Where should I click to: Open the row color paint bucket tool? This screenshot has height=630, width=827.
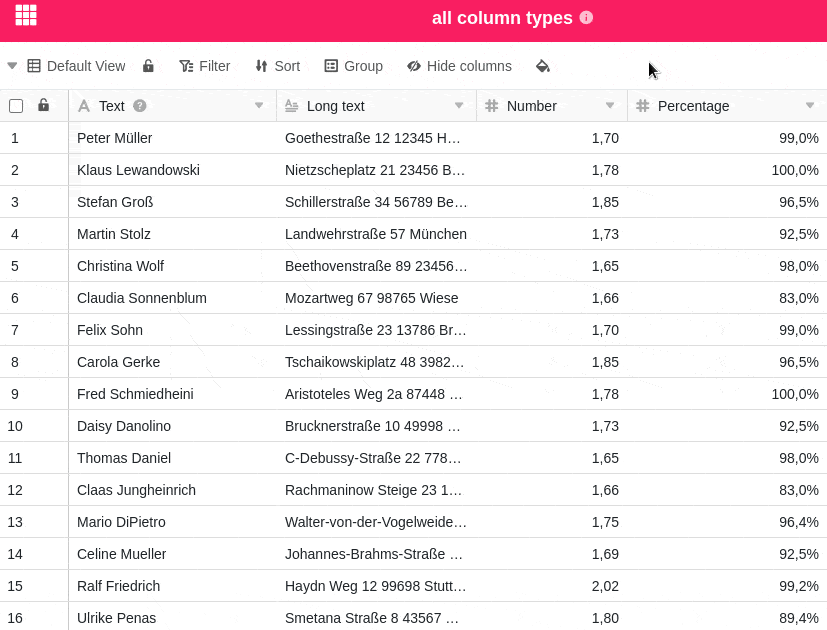(542, 66)
